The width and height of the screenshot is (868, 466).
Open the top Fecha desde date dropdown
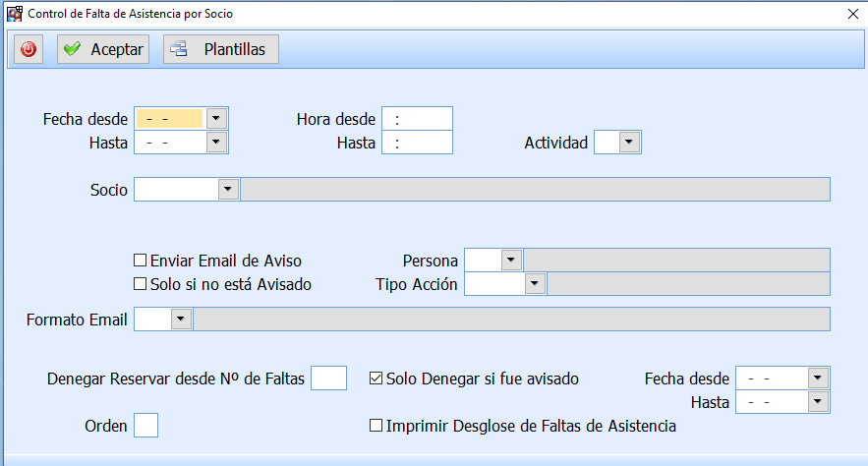coord(217,118)
